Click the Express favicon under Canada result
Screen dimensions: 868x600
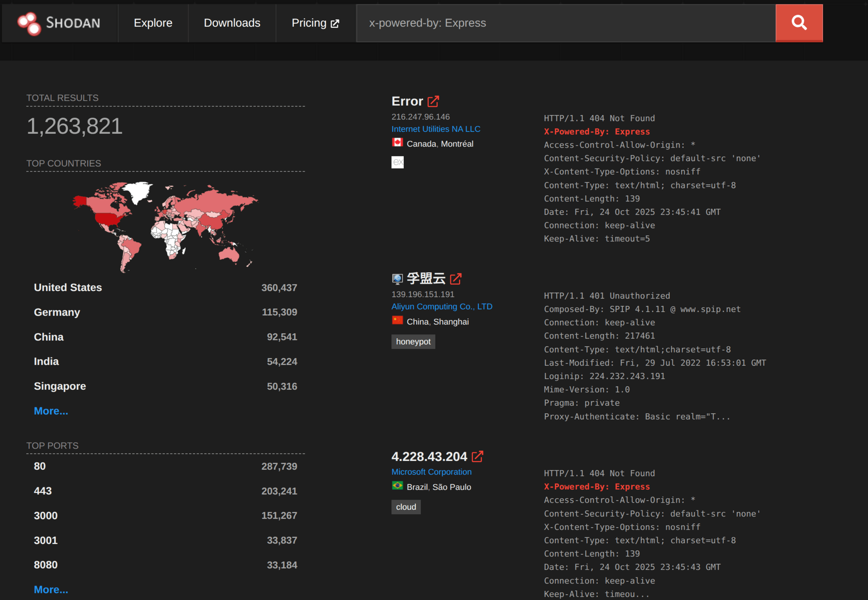coord(398,162)
